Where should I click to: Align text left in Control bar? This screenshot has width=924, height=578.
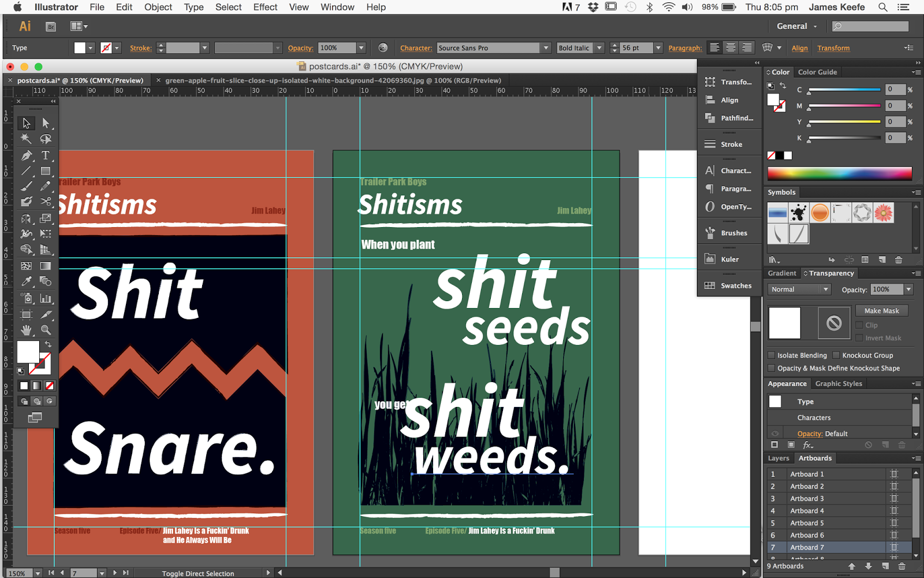coord(714,48)
